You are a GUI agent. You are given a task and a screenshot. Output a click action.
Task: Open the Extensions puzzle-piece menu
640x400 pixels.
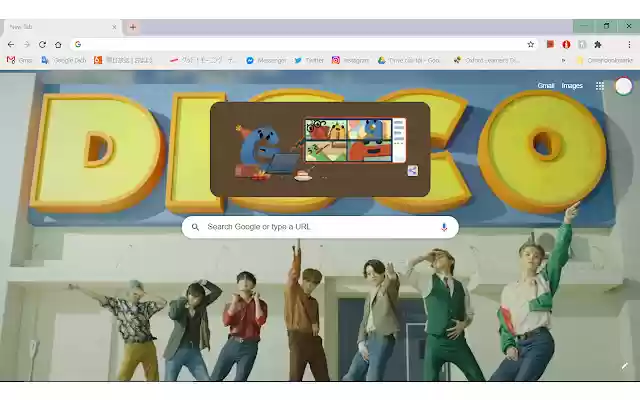598,44
